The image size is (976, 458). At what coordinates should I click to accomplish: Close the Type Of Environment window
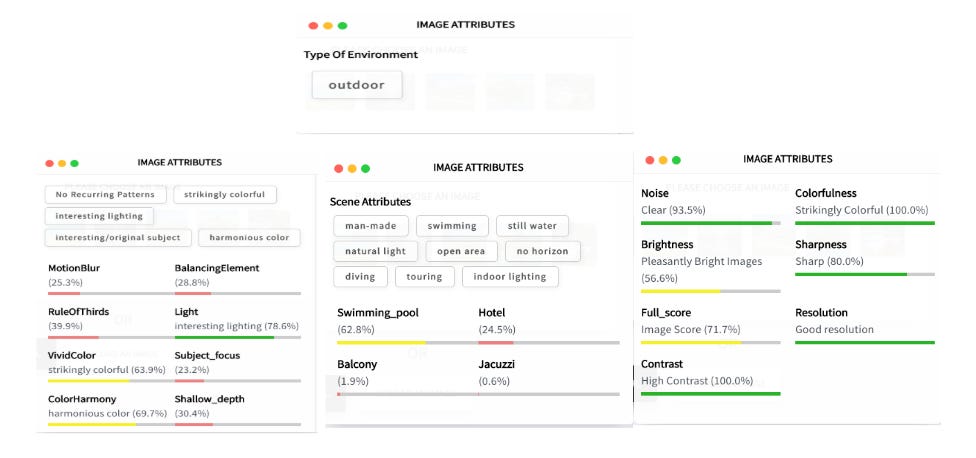pyautogui.click(x=313, y=25)
